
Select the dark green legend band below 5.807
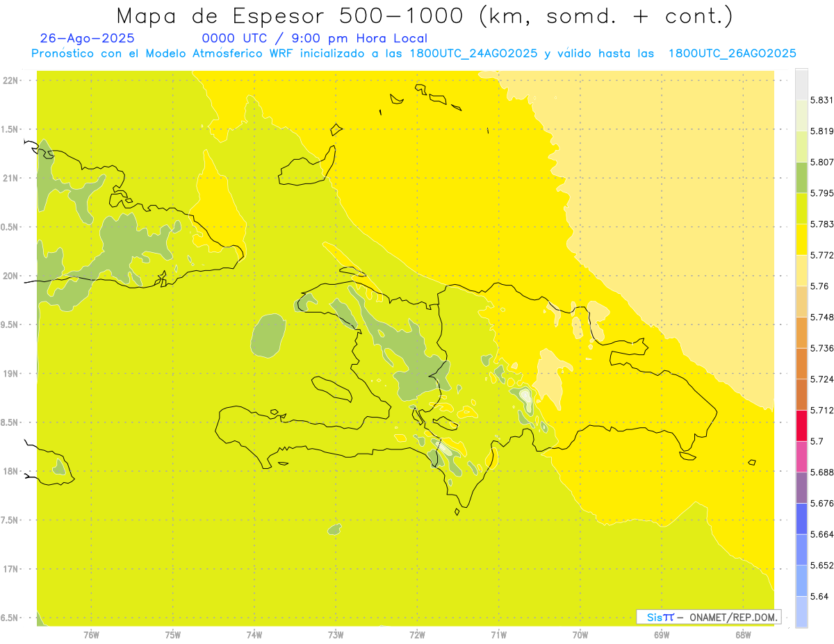click(801, 177)
